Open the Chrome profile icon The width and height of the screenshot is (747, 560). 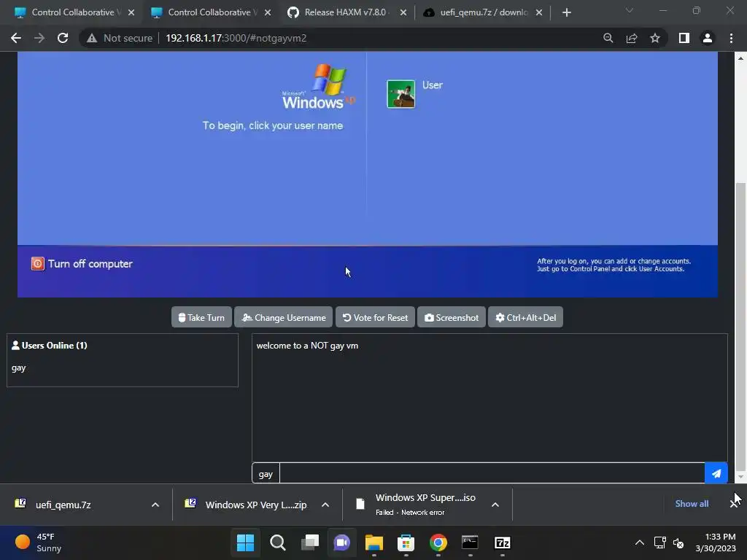(708, 38)
